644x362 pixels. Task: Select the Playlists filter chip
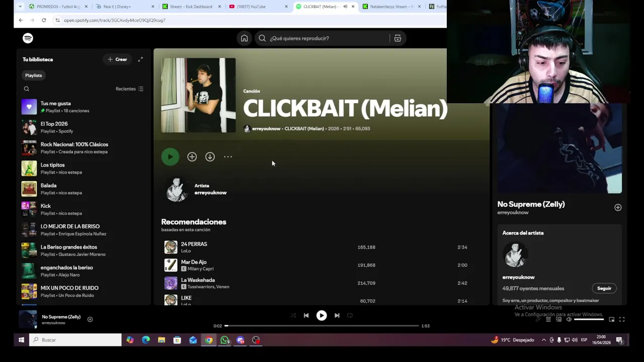pos(34,75)
